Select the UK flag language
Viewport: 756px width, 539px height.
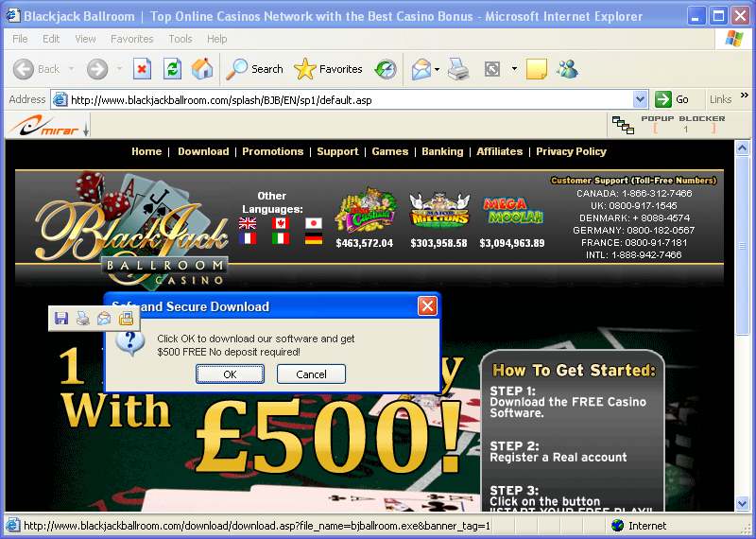pyautogui.click(x=248, y=223)
